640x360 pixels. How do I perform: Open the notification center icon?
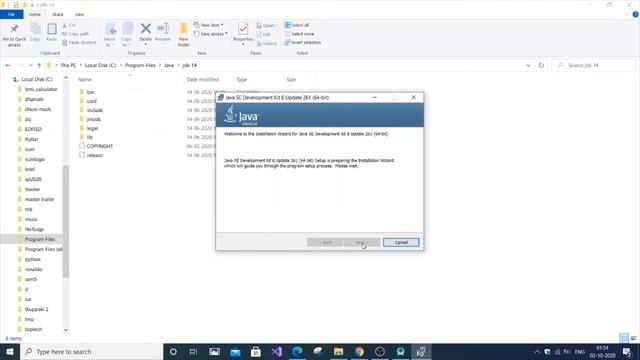pos(627,351)
